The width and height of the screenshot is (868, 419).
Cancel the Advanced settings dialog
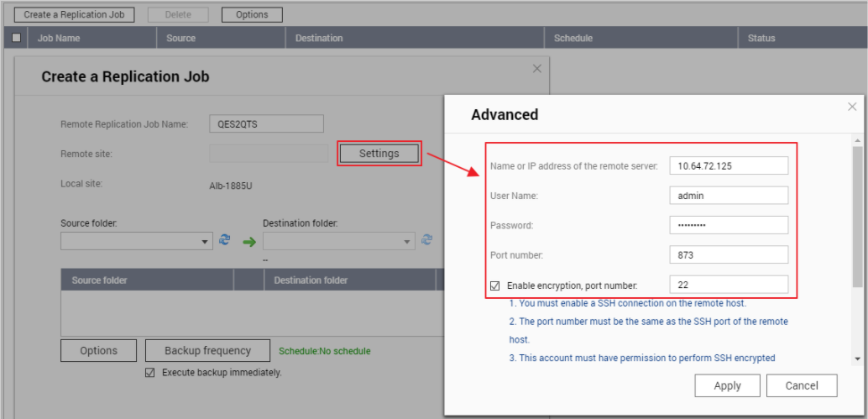click(802, 385)
